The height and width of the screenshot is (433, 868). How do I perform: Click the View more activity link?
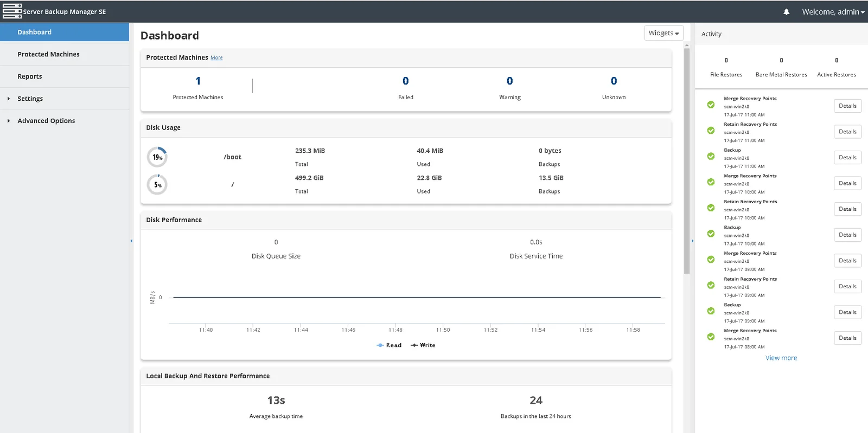coord(781,358)
